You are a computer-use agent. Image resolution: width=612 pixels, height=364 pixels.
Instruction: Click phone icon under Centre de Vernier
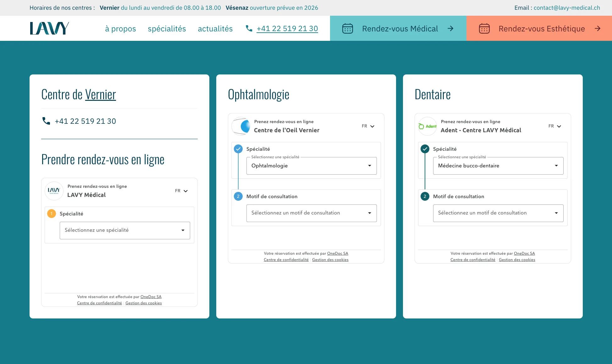(x=46, y=121)
